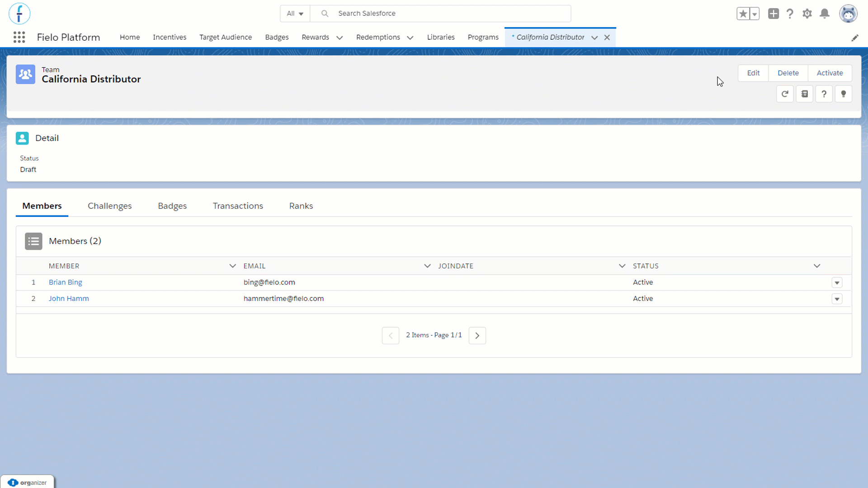Expand the Redemptions menu chevron
This screenshot has height=488, width=868.
pos(410,38)
